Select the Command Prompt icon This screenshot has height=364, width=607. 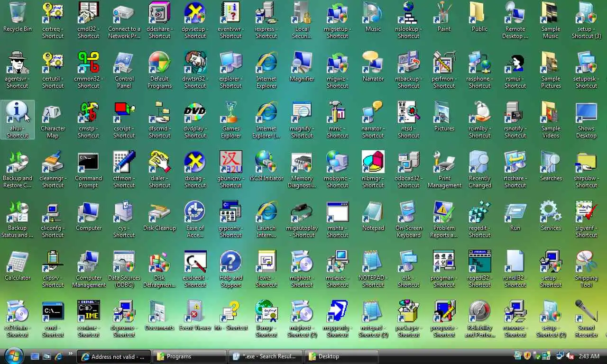(89, 170)
